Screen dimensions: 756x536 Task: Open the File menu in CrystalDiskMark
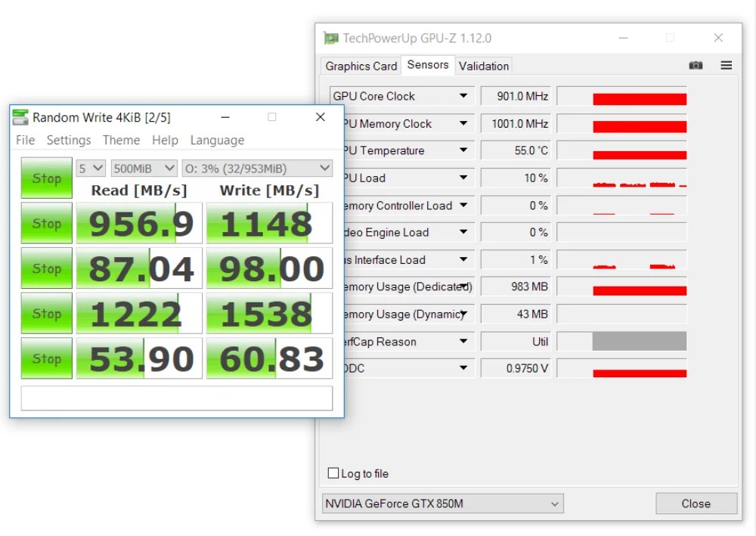25,141
